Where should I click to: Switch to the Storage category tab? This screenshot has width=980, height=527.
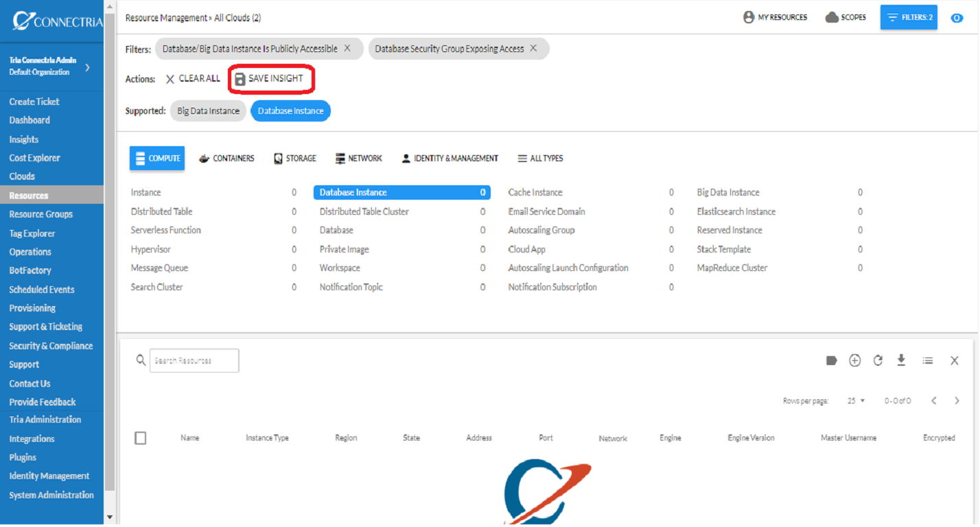tap(294, 159)
